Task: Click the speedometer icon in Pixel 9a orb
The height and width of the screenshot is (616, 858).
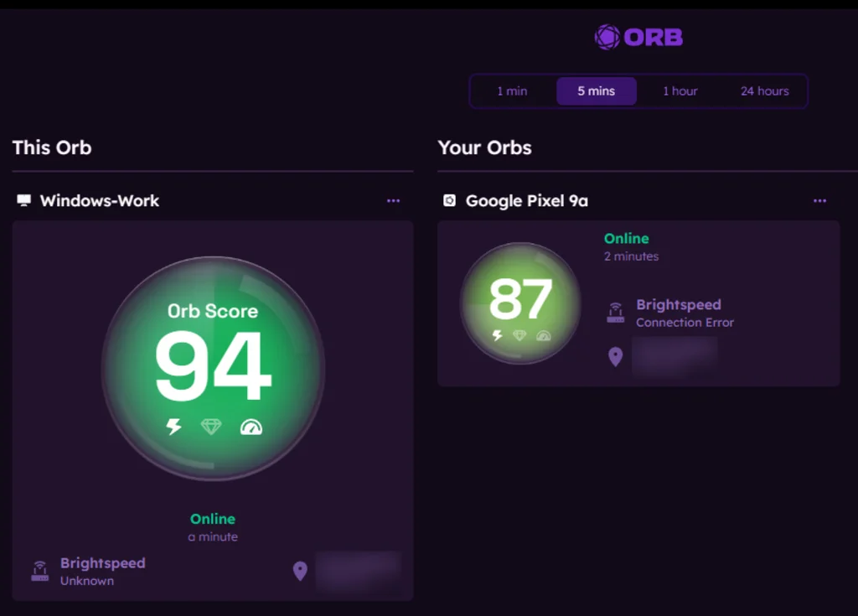Action: [x=544, y=335]
